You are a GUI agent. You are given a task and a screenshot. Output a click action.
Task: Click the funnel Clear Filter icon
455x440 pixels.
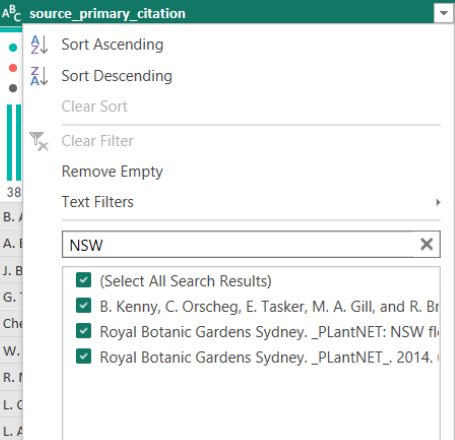pyautogui.click(x=39, y=141)
